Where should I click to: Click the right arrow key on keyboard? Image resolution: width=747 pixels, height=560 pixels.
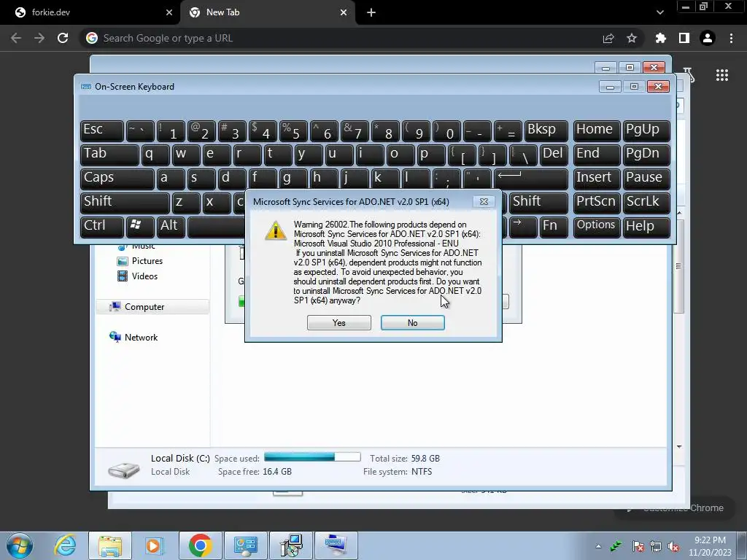point(523,226)
